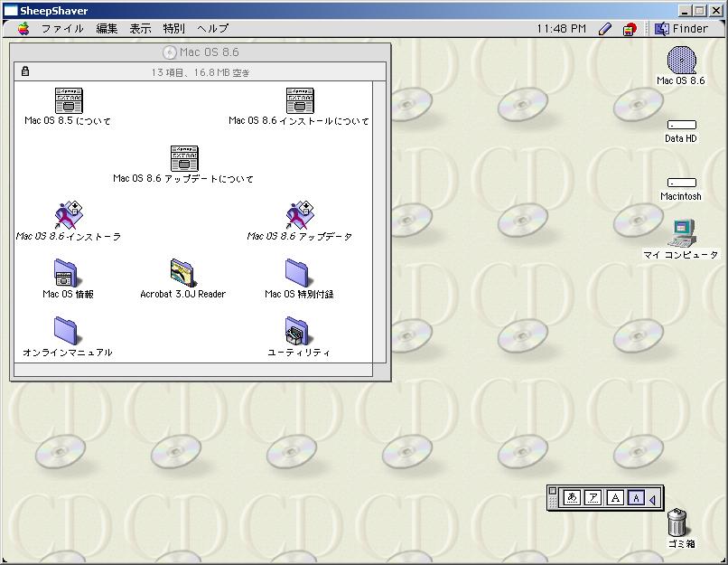Select the Mac OS 特別付録 folder
This screenshot has width=728, height=565.
298,273
